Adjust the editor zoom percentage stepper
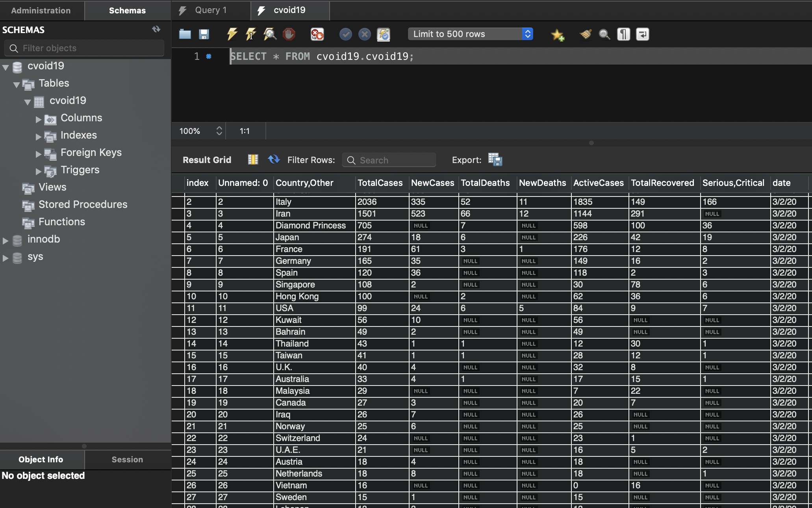812x508 pixels. click(x=219, y=131)
